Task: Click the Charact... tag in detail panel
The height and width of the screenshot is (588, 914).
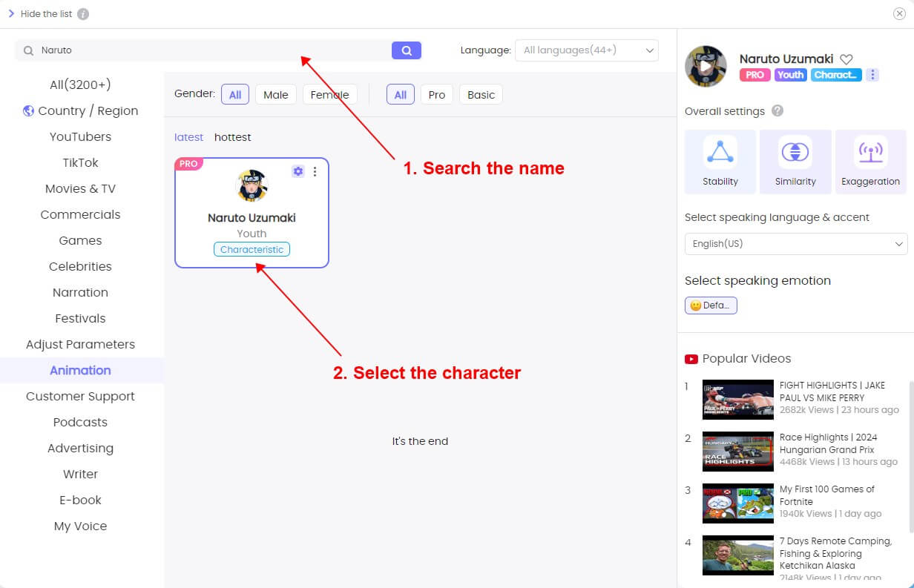Action: coord(836,75)
